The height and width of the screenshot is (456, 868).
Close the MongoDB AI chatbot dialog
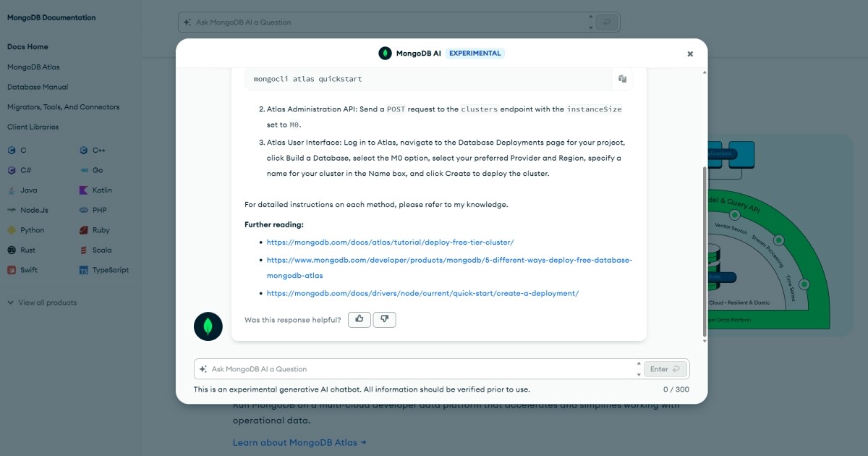coord(690,54)
